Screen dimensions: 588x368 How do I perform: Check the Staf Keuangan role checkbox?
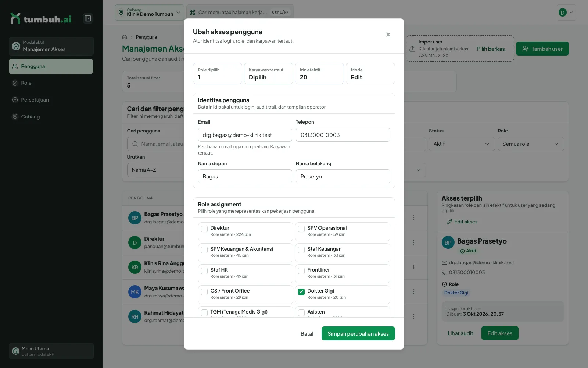[x=301, y=250]
